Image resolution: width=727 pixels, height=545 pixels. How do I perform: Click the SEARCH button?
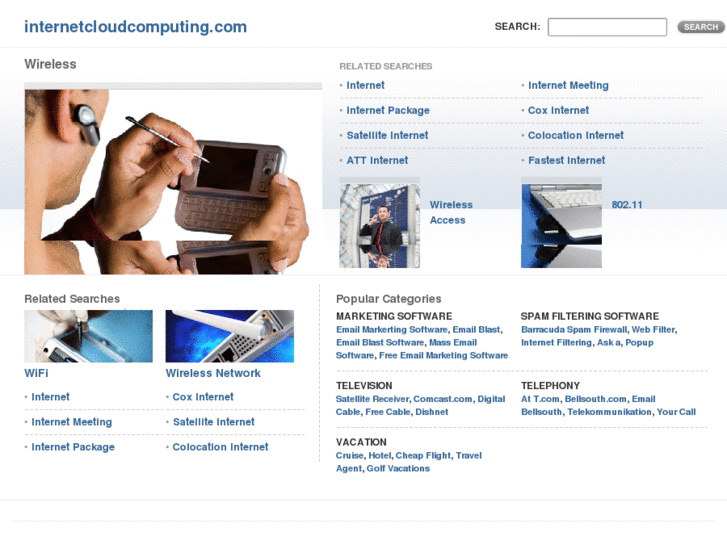coord(701,27)
